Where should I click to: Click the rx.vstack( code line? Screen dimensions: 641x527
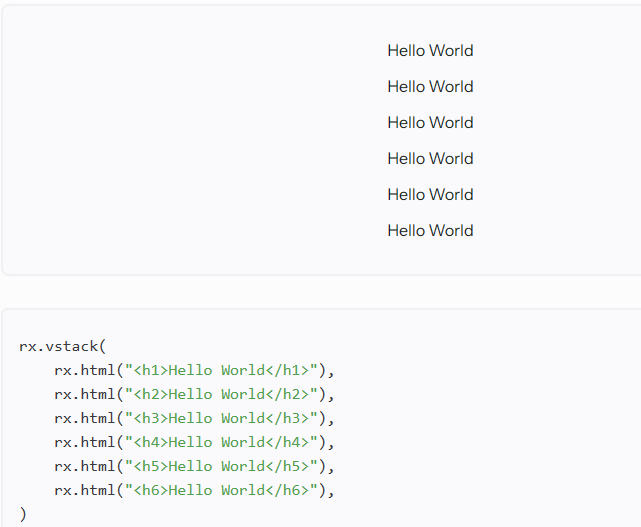click(x=62, y=346)
